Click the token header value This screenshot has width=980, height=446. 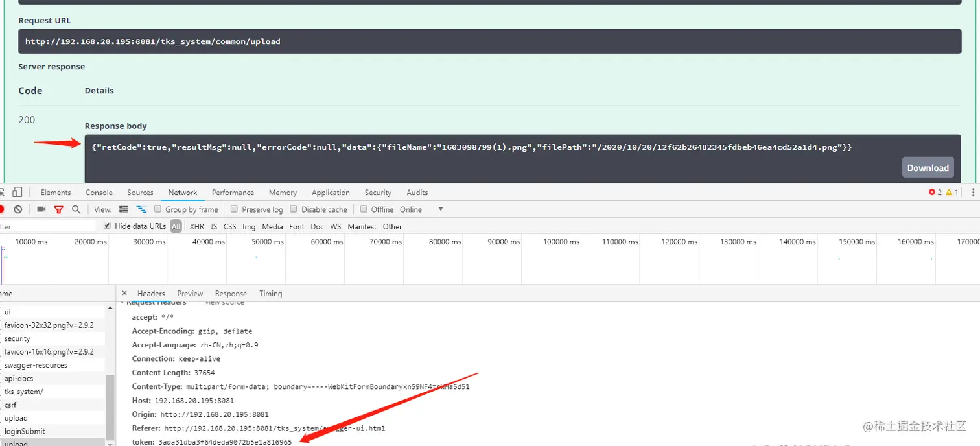click(225, 442)
